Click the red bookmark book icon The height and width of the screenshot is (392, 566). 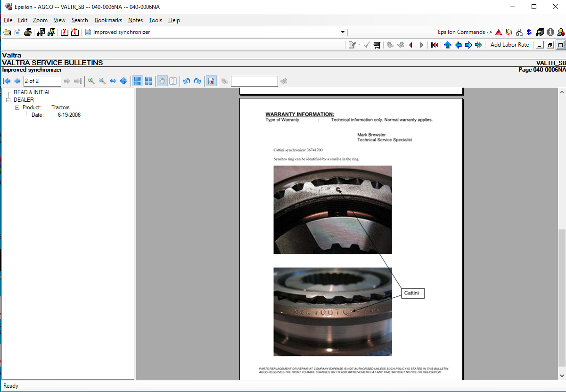(x=65, y=32)
